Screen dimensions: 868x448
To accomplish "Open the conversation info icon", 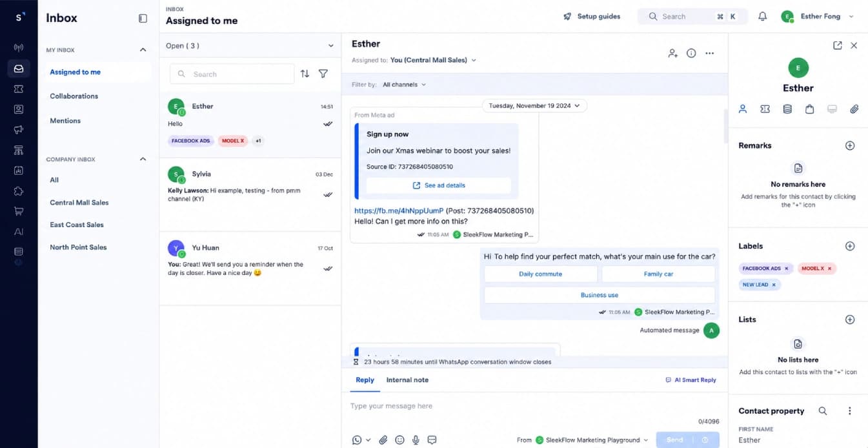I will tap(691, 54).
